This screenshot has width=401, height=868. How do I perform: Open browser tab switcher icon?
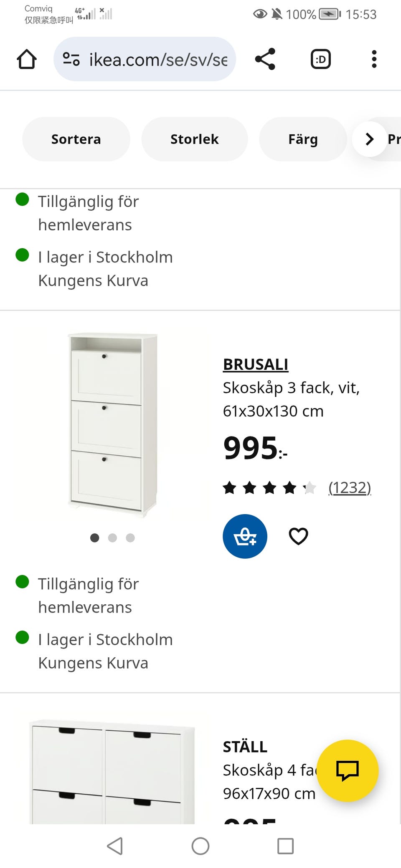(x=320, y=59)
